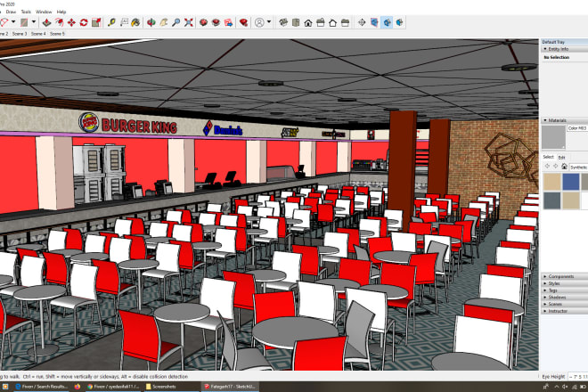This screenshot has width=588, height=392.
Task: Open the Synthetic materials library dropdown
Action: point(578,167)
